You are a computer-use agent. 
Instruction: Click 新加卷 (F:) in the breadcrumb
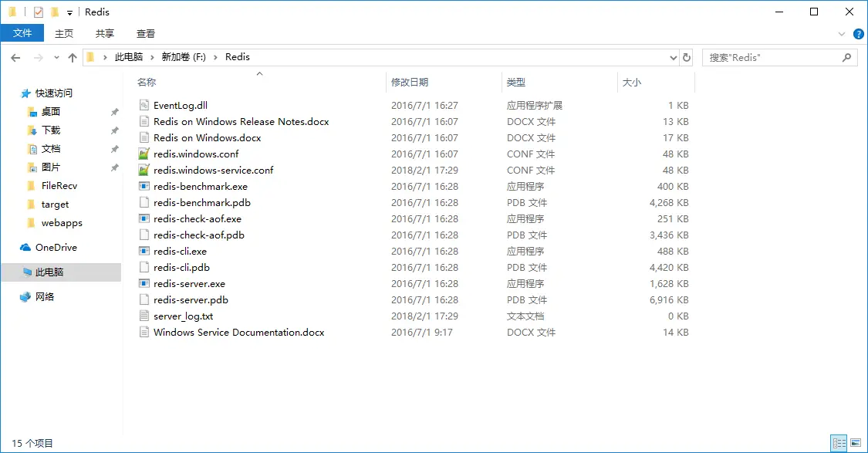(183, 57)
